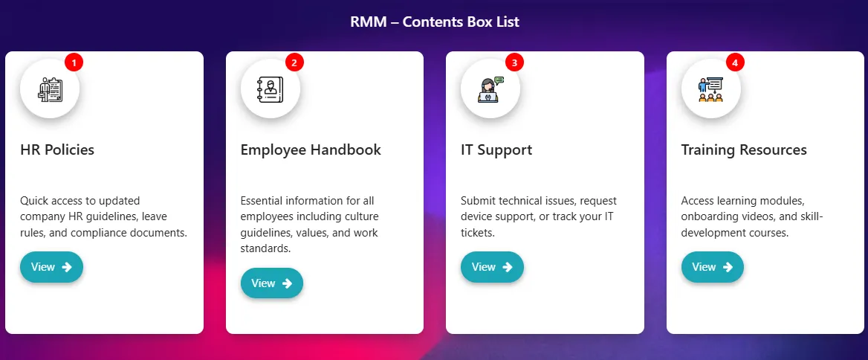Open Training Resources via its View button
The image size is (868, 360).
pos(713,267)
